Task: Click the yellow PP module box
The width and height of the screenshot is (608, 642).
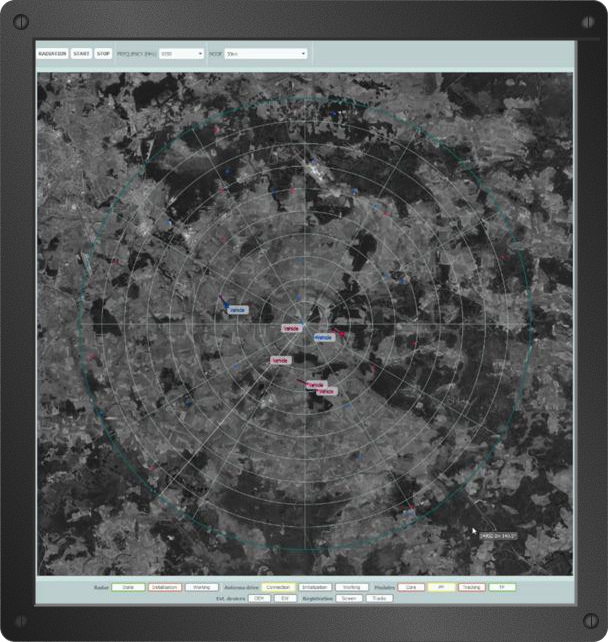Action: 441,587
